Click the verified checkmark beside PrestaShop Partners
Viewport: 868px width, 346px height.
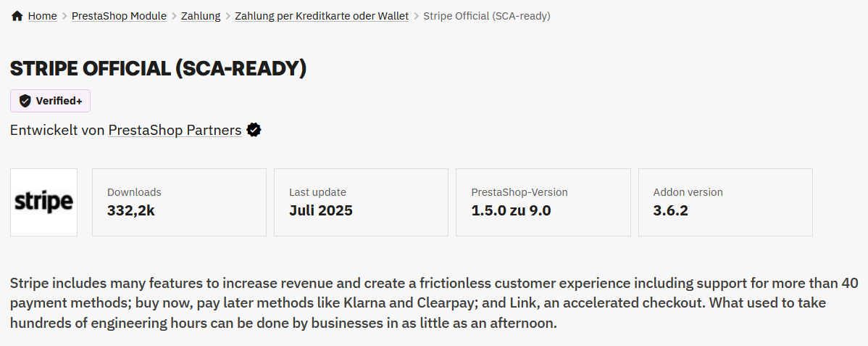254,130
